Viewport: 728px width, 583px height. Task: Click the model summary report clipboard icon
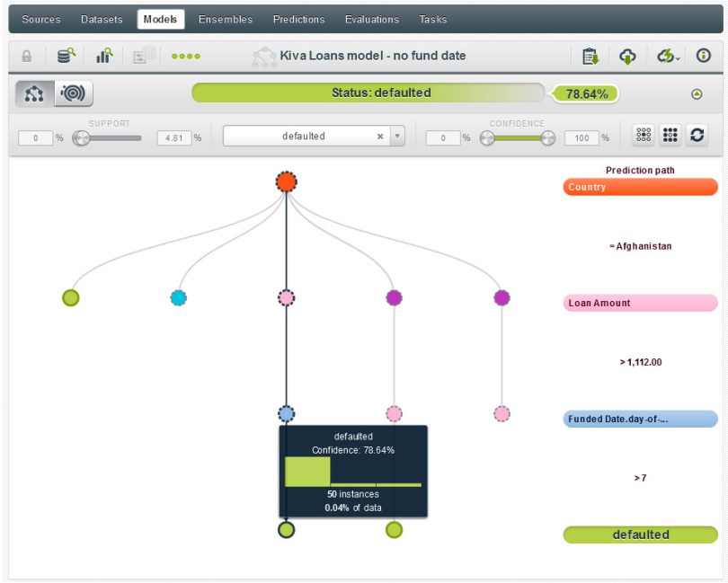point(590,56)
